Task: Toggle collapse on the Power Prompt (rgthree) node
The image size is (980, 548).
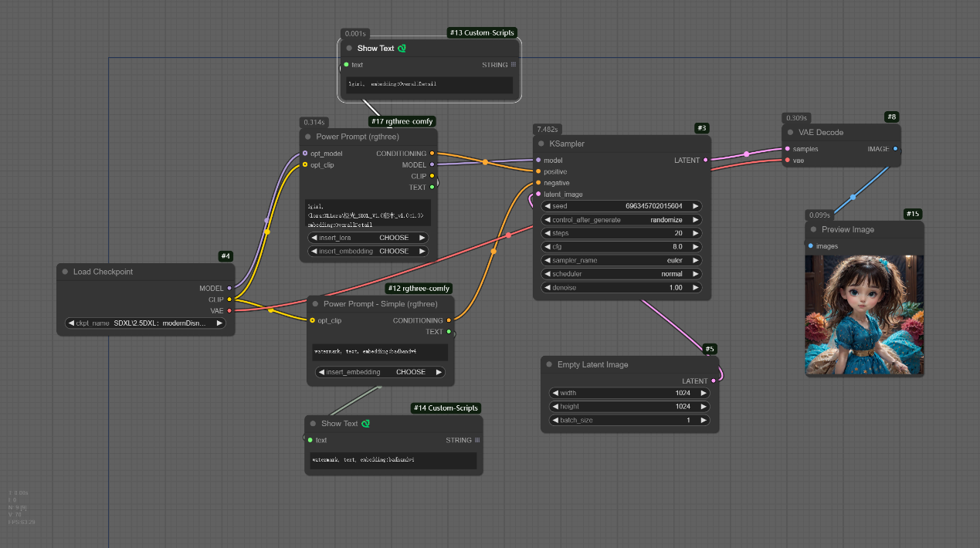Action: click(x=307, y=137)
